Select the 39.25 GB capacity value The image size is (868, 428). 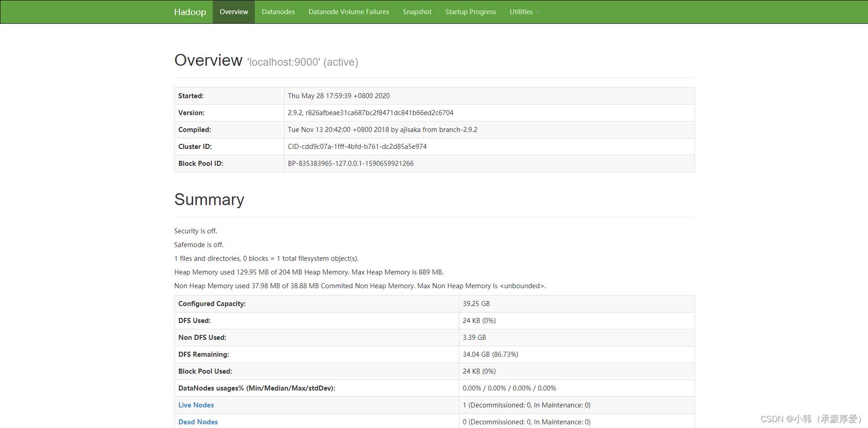pyautogui.click(x=476, y=304)
